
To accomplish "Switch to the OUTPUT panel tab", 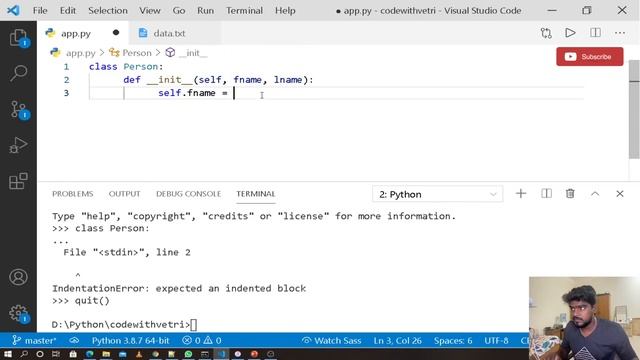I will pos(124,194).
